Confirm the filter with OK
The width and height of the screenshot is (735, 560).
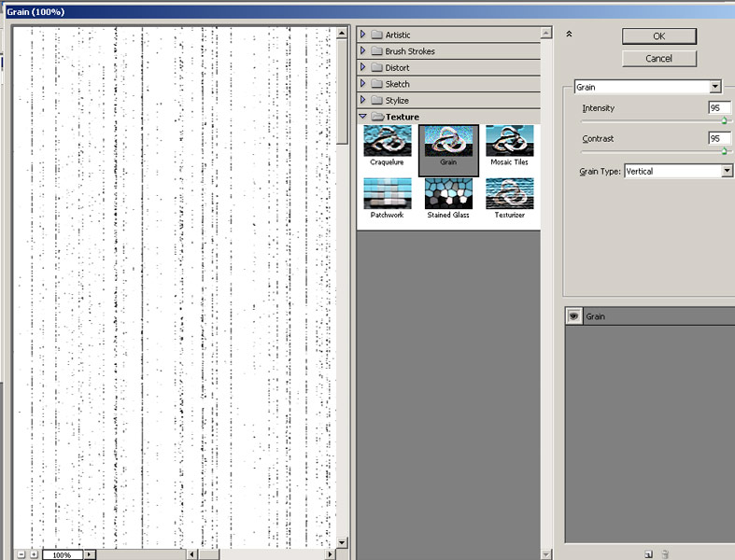tap(659, 36)
